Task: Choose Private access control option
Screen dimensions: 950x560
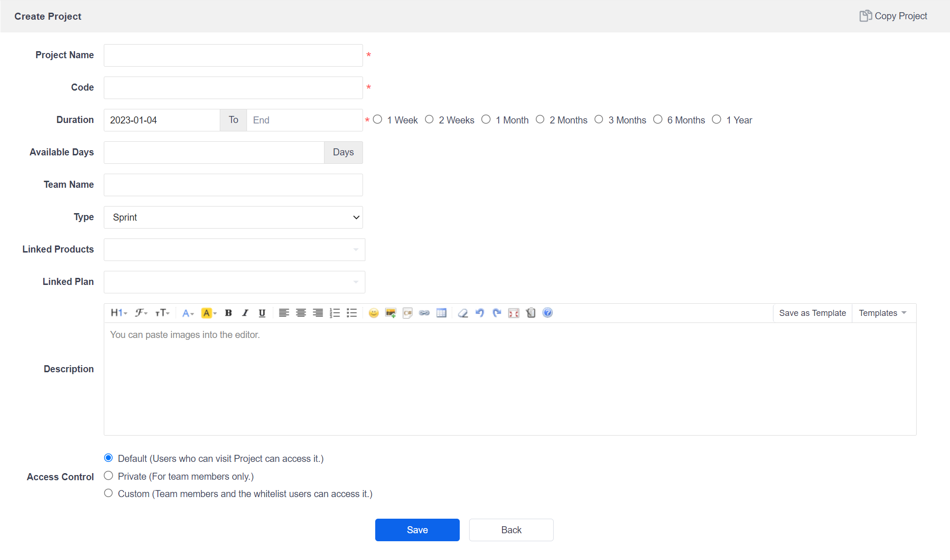Action: click(x=108, y=476)
